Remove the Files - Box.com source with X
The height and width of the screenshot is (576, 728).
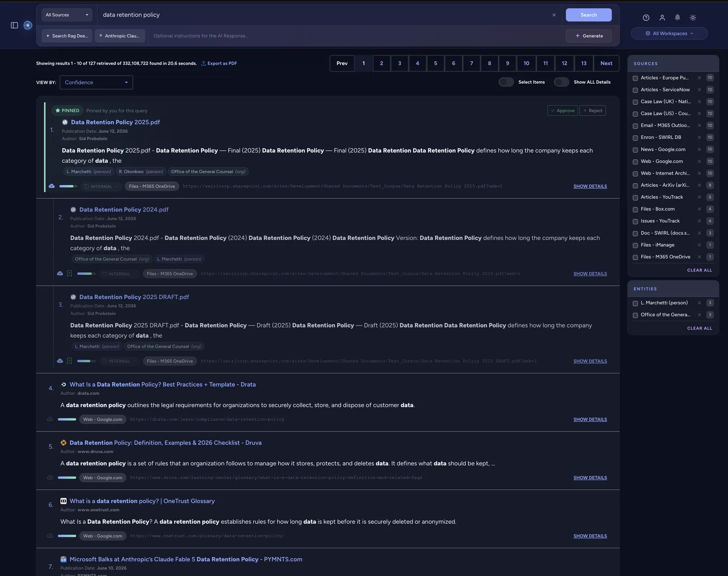(x=699, y=209)
